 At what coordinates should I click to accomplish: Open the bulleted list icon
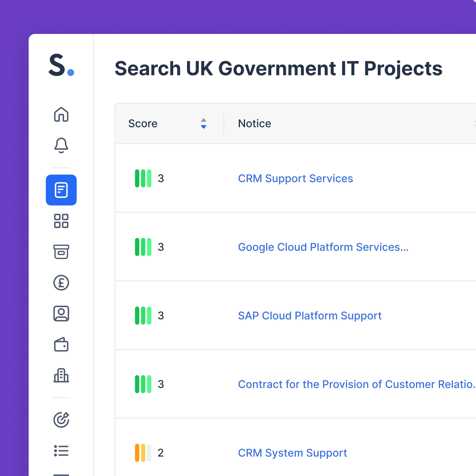click(x=61, y=451)
